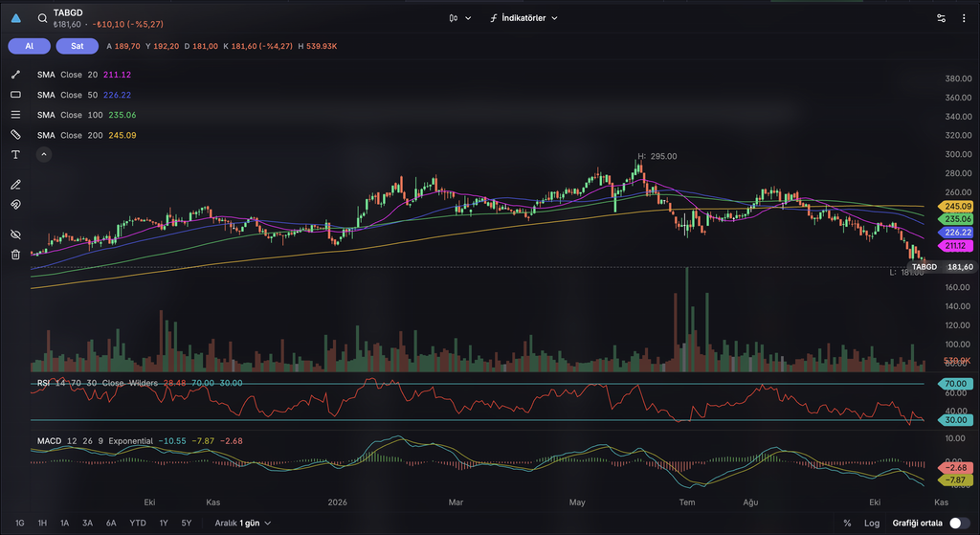The width and height of the screenshot is (980, 535).
Task: Click the trash delete drawings icon
Action: coord(15,255)
